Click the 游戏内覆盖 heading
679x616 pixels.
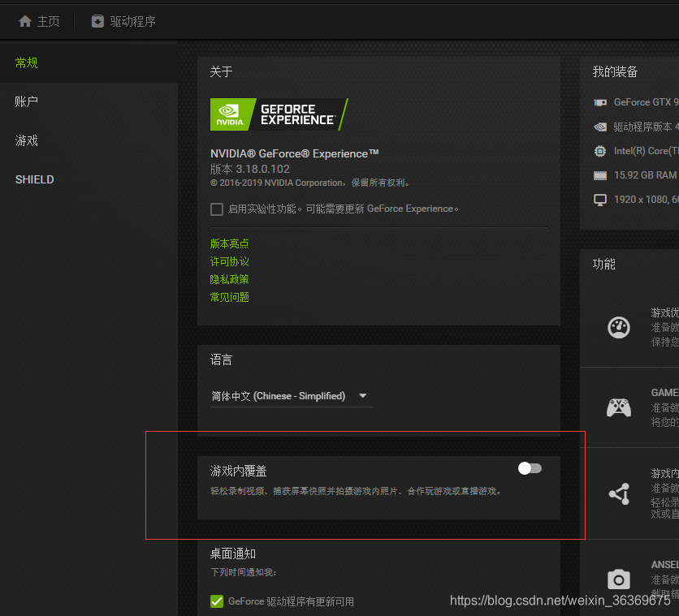pyautogui.click(x=239, y=471)
